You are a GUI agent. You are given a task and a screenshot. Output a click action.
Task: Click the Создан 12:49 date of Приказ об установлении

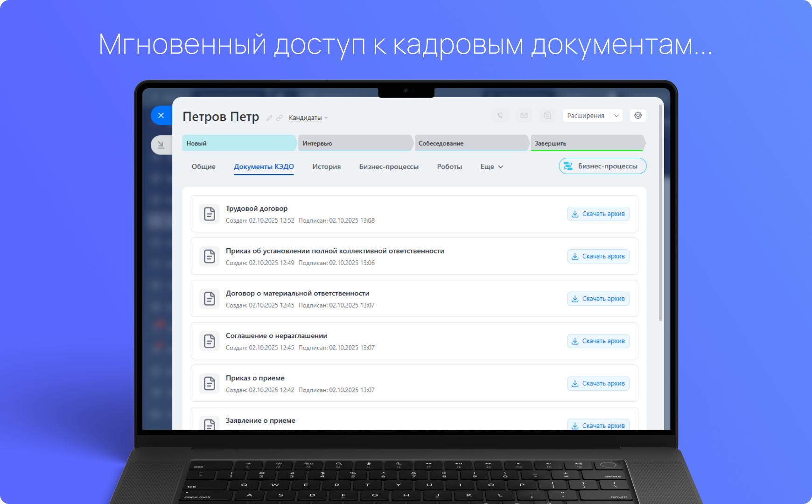coord(260,263)
